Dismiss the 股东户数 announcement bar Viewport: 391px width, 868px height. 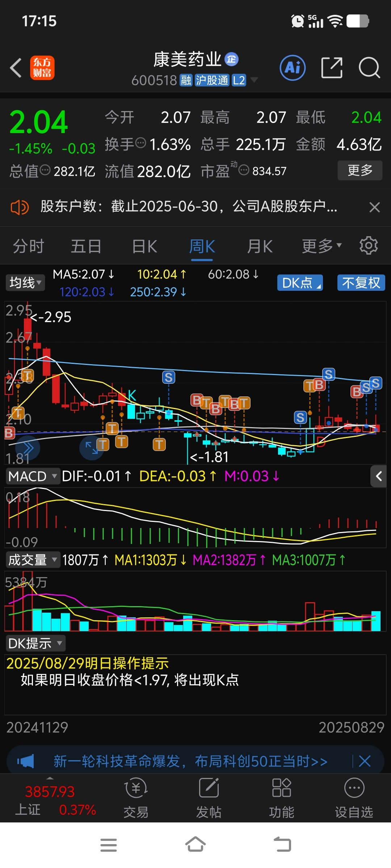click(x=374, y=207)
